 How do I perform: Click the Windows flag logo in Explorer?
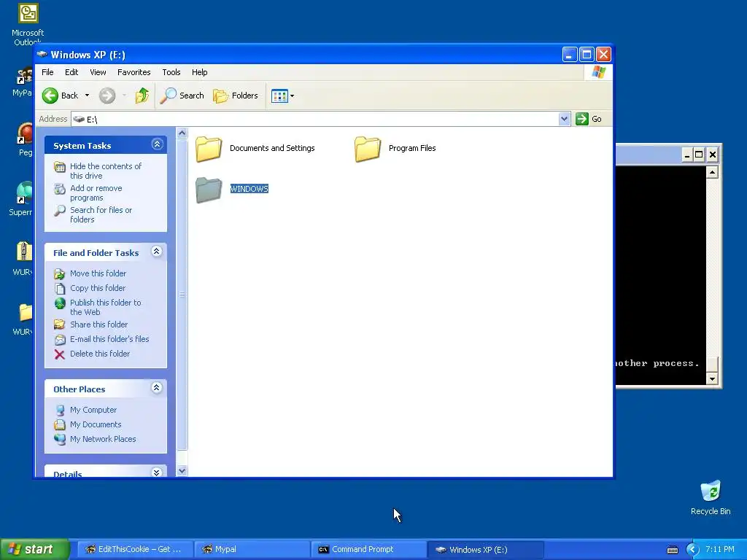[x=598, y=72]
